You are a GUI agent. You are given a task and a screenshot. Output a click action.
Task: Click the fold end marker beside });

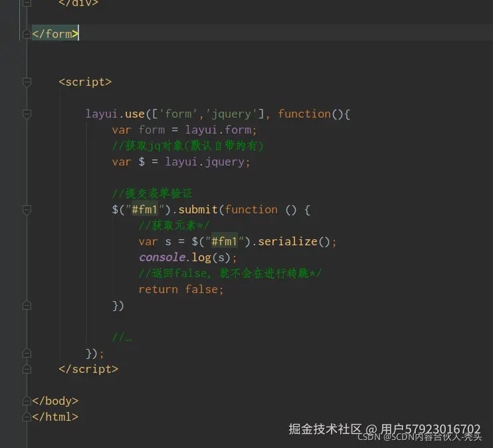click(27, 354)
